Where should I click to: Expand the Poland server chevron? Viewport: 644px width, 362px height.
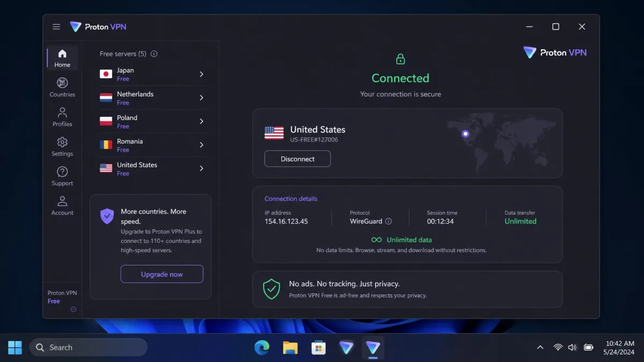coord(201,121)
